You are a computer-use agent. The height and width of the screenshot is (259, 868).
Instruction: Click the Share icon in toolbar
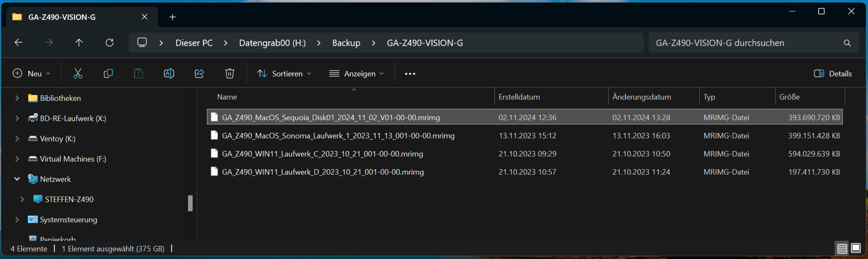[199, 74]
